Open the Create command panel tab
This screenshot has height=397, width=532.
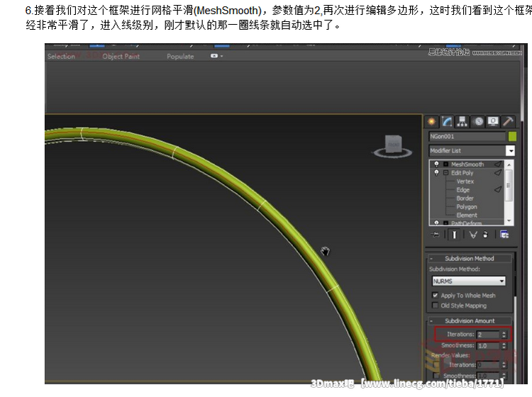pos(431,121)
